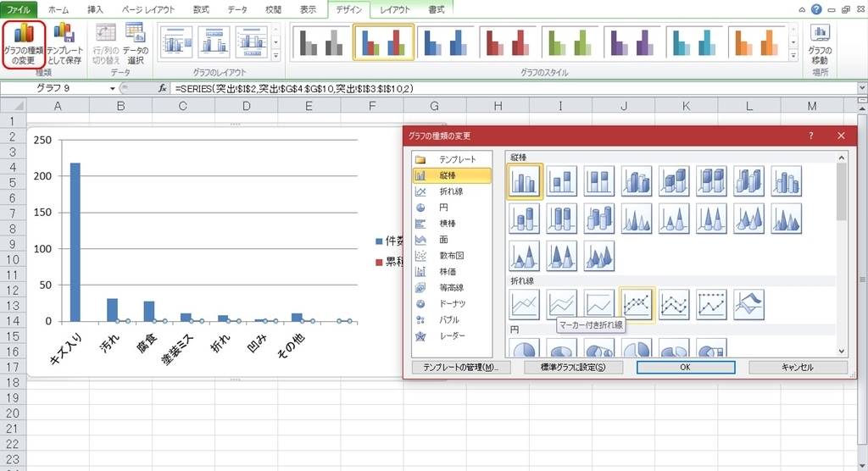868x471 pixels.
Task: Select レーダー category in the dialog
Action: (x=453, y=336)
